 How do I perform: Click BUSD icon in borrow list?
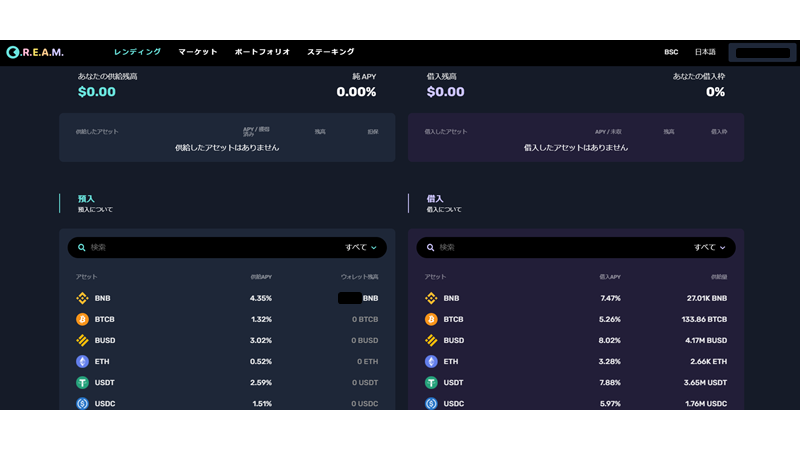(x=431, y=340)
